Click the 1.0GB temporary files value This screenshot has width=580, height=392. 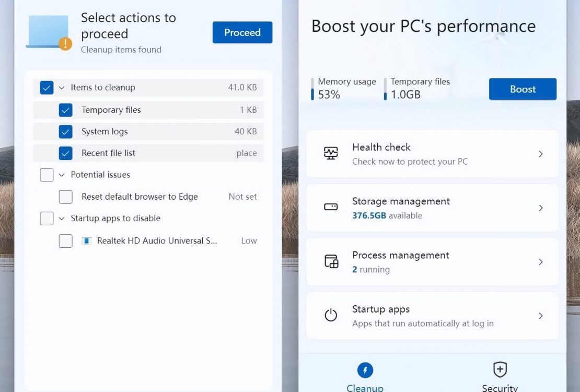[x=406, y=95]
